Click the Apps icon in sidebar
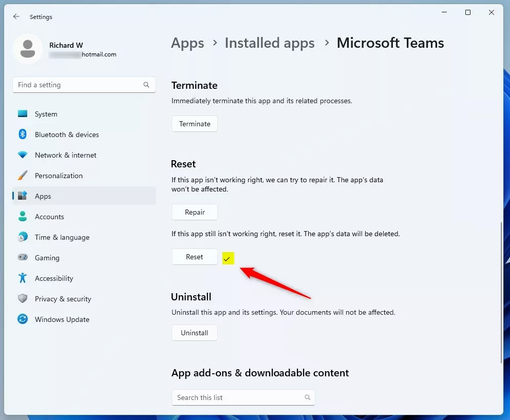Image resolution: width=510 pixels, height=420 pixels. click(x=23, y=196)
